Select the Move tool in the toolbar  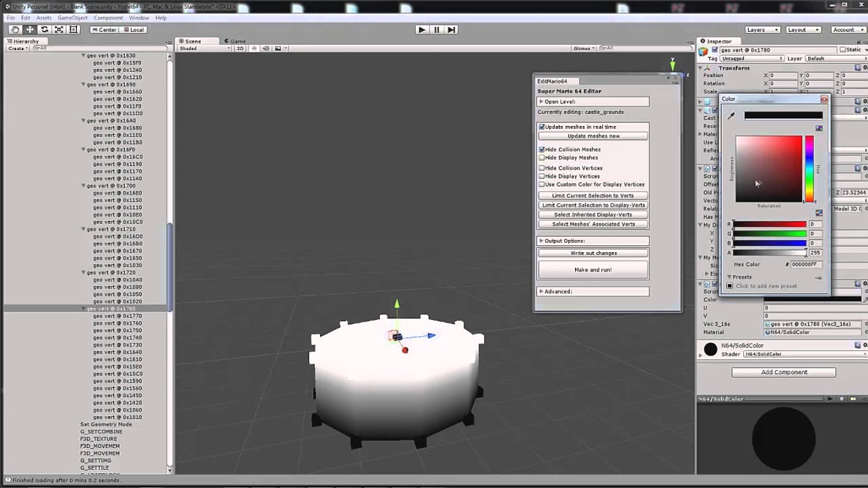point(30,30)
